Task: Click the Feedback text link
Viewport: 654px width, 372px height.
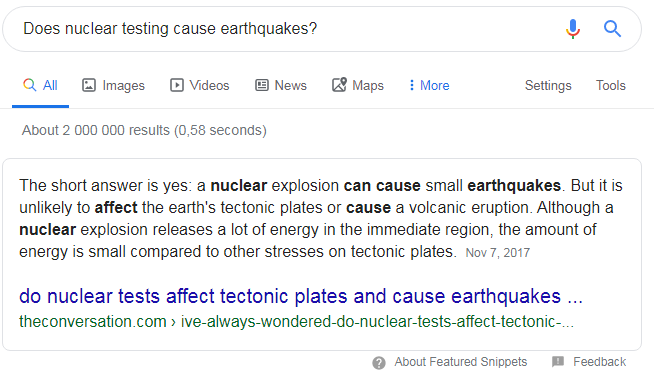Action: 599,362
